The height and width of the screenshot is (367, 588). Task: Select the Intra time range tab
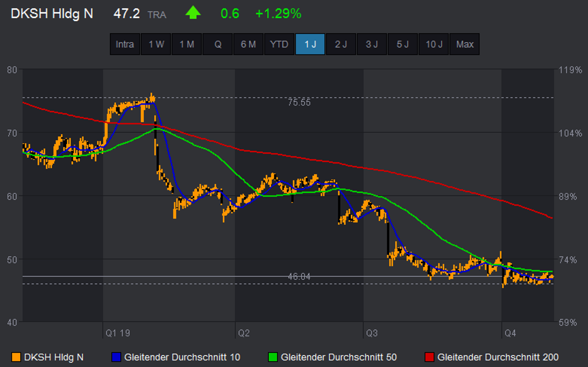click(x=125, y=44)
